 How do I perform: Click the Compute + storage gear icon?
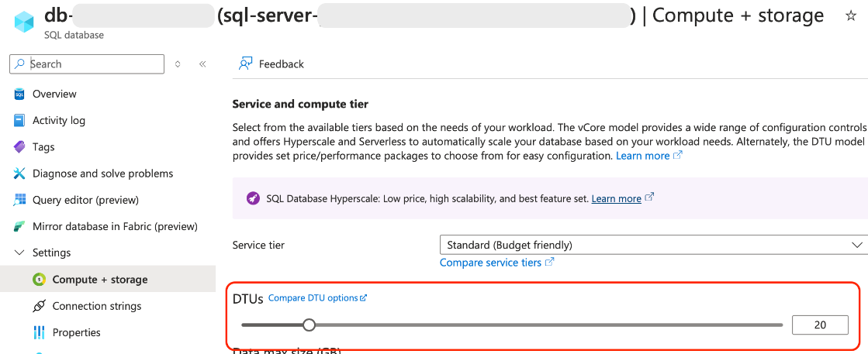(x=39, y=280)
